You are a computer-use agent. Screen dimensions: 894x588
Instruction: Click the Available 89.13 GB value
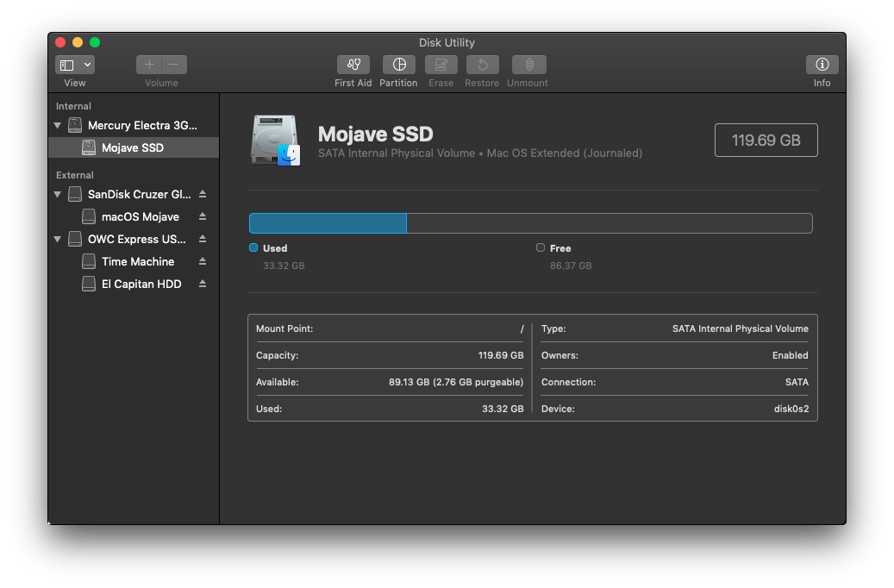click(x=456, y=382)
